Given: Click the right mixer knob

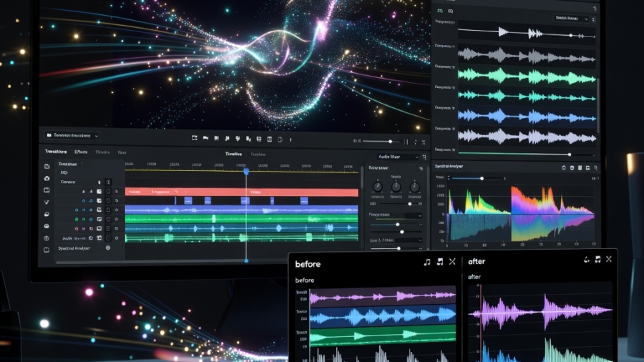Looking at the screenshot, I should click(x=415, y=187).
